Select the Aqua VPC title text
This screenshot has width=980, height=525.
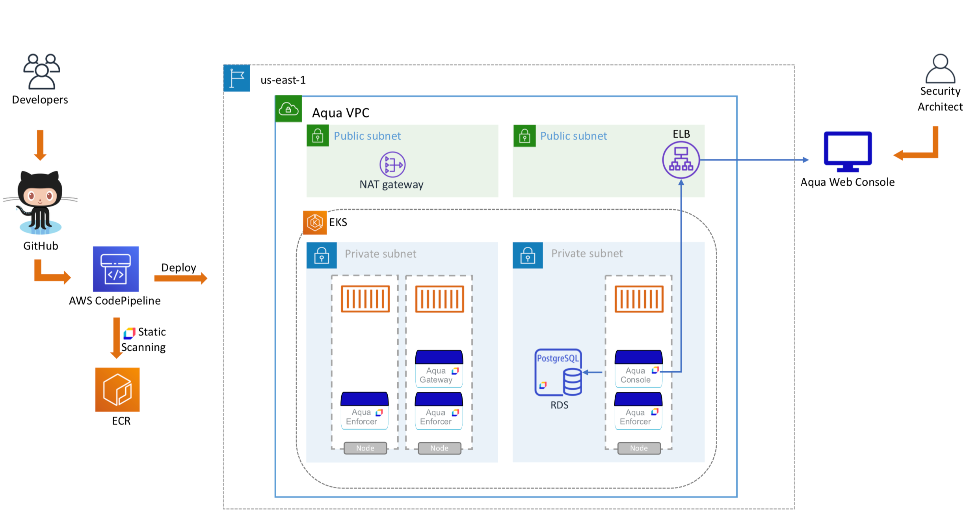point(340,113)
